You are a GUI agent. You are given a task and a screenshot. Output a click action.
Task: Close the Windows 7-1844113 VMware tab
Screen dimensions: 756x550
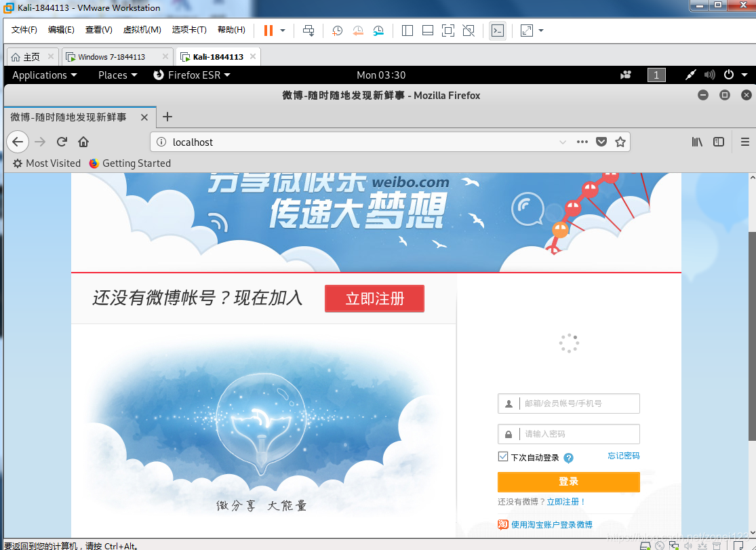point(165,56)
